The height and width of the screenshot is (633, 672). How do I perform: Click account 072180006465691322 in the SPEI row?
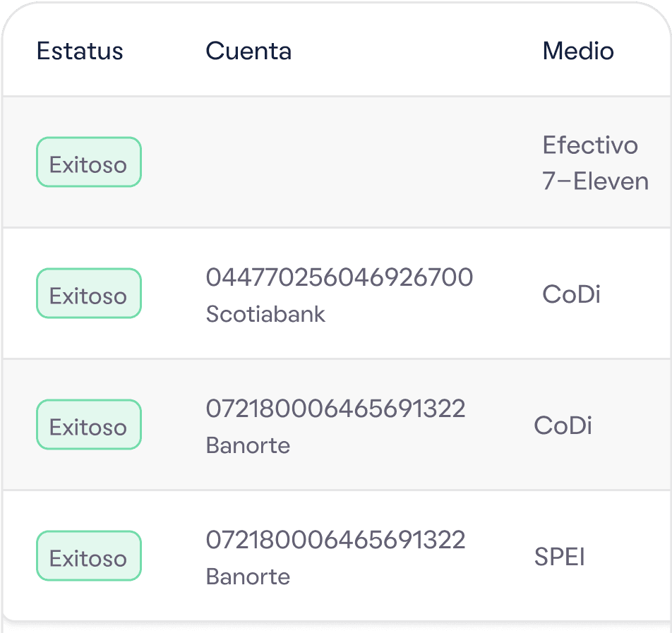tap(335, 539)
